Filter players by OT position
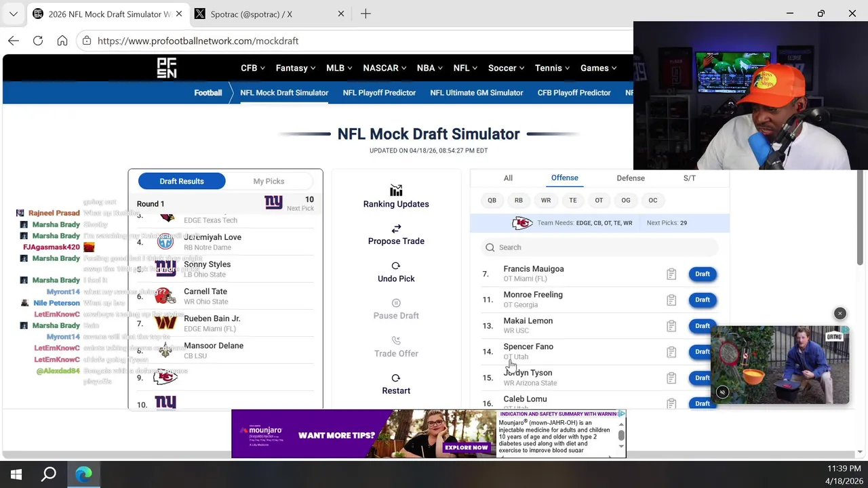Image resolution: width=868 pixels, height=488 pixels. point(599,200)
